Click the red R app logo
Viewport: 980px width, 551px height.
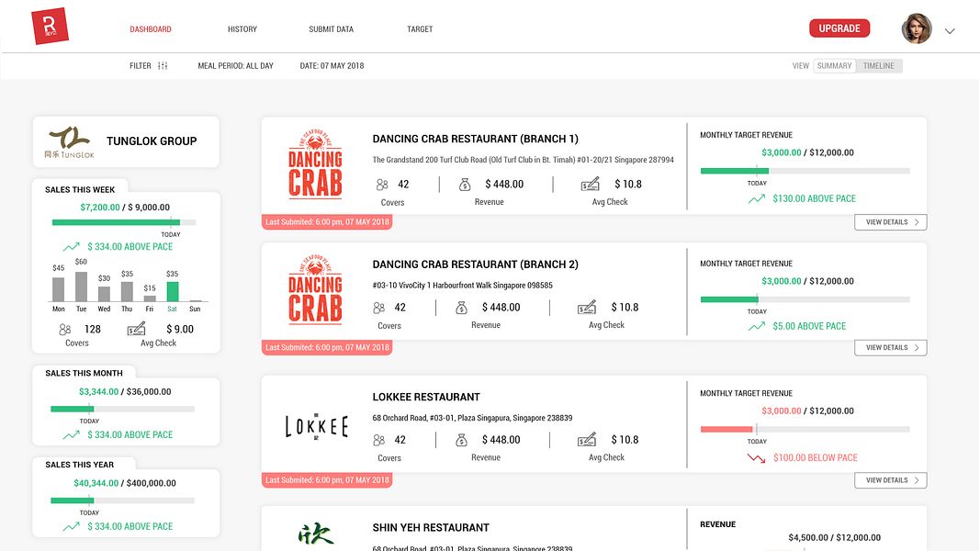coord(50,27)
